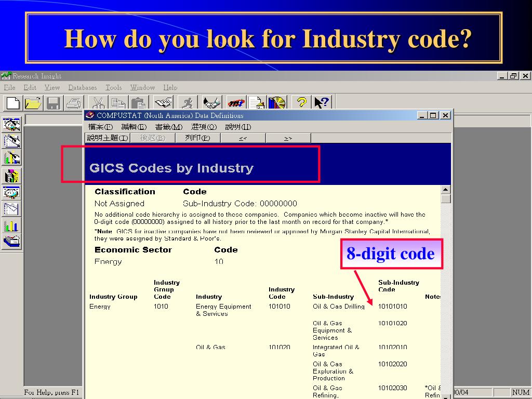Open the View menu

coord(52,87)
